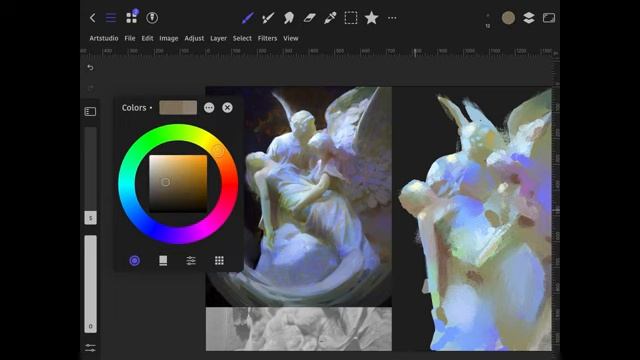Switch to palette grid tab

point(219,260)
